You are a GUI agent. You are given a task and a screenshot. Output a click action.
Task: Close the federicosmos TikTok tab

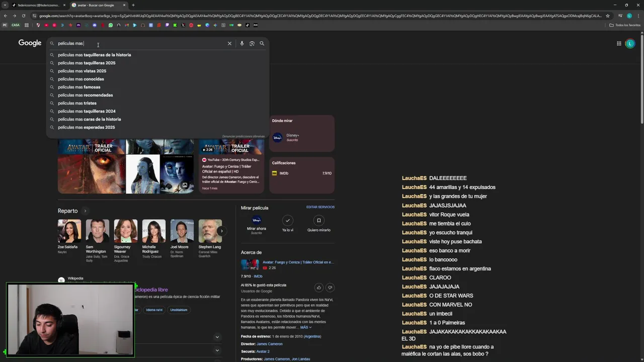point(64,5)
